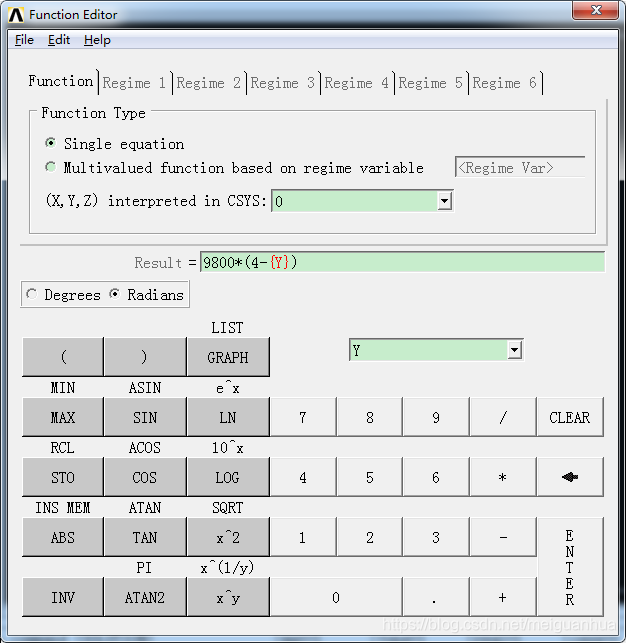
Task: Click the MAX function button
Action: click(x=63, y=417)
